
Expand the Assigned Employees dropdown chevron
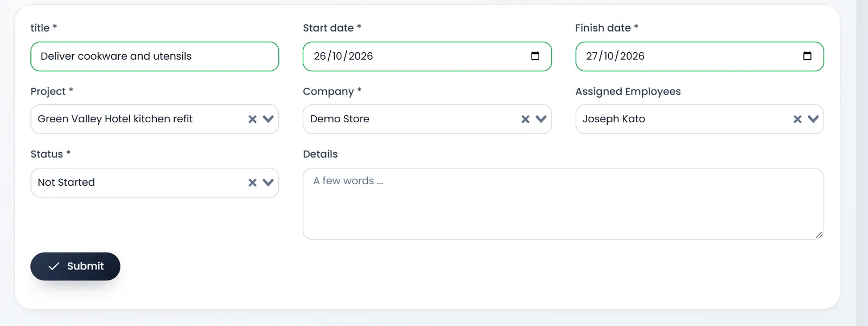(x=813, y=119)
